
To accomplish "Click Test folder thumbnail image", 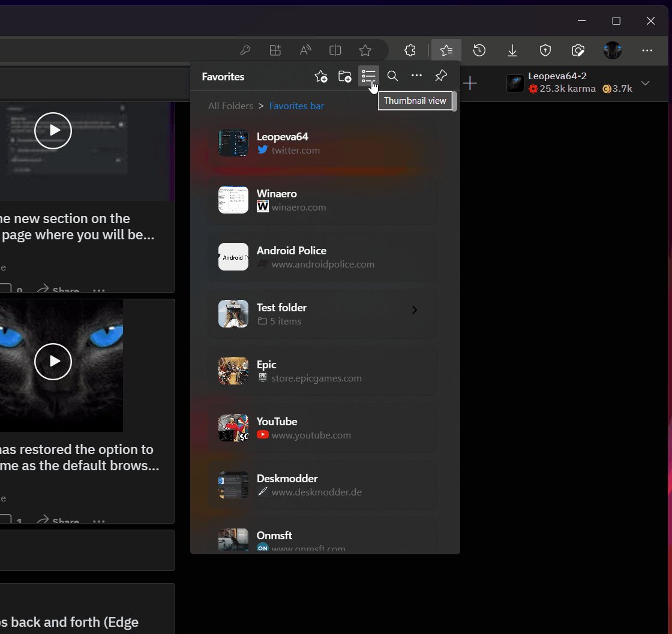I will click(x=233, y=314).
